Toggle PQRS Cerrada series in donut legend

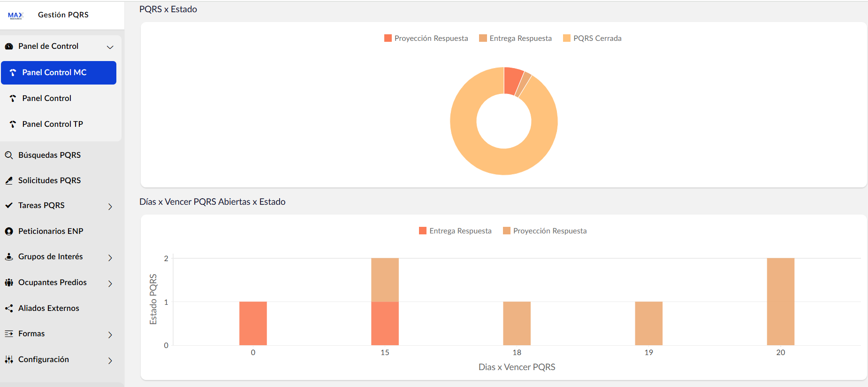[592, 39]
